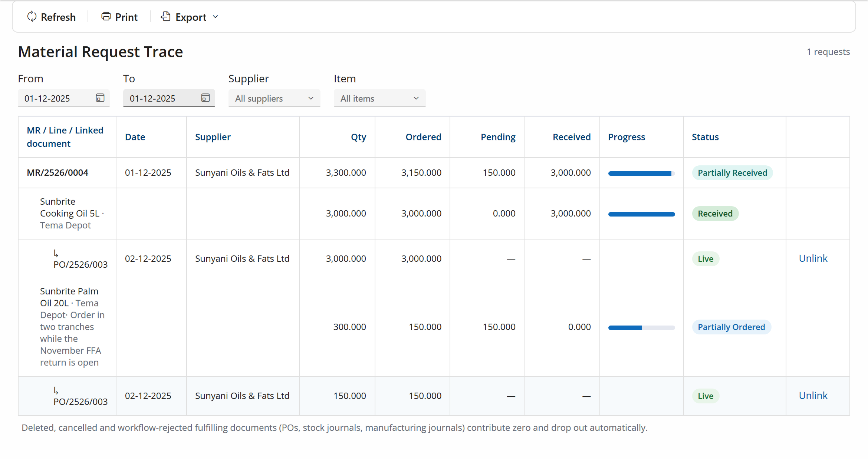Open calendar picker for To date
This screenshot has width=868, height=459.
pos(206,98)
